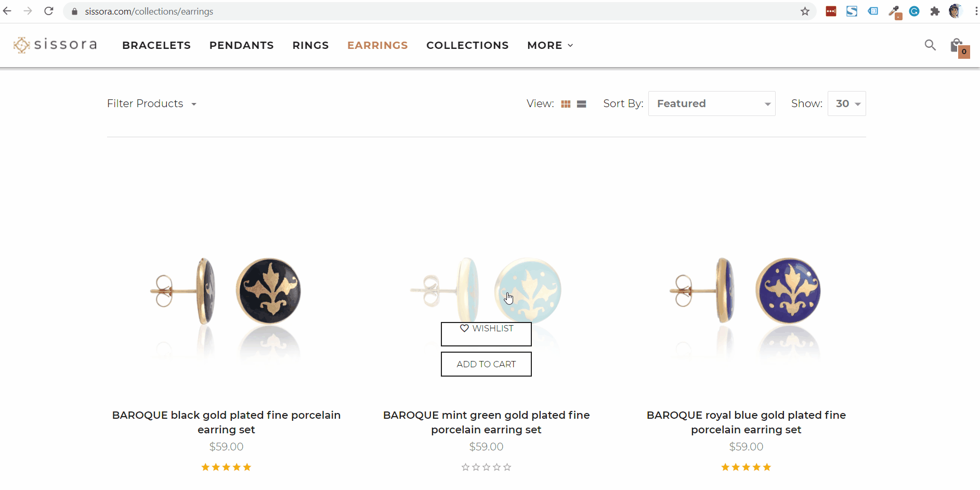980x490 pixels.
Task: Expand the Filter Products dropdown
Action: (152, 104)
